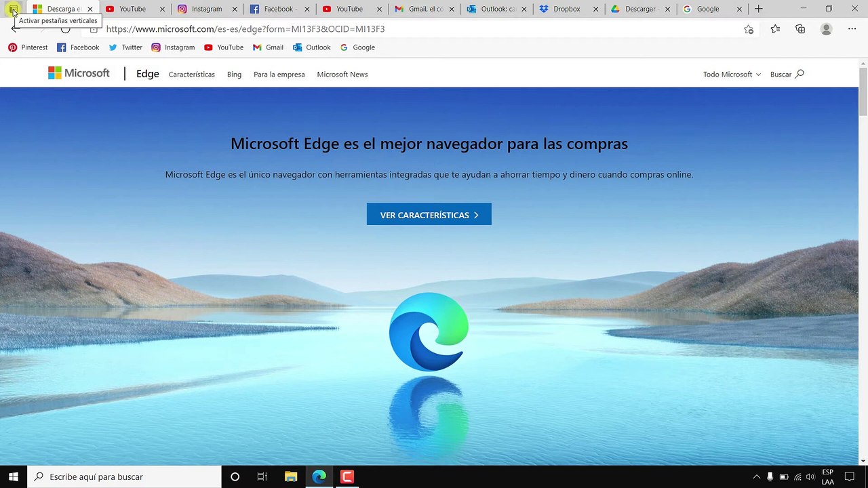Open File Explorer from the taskbar

tap(291, 476)
